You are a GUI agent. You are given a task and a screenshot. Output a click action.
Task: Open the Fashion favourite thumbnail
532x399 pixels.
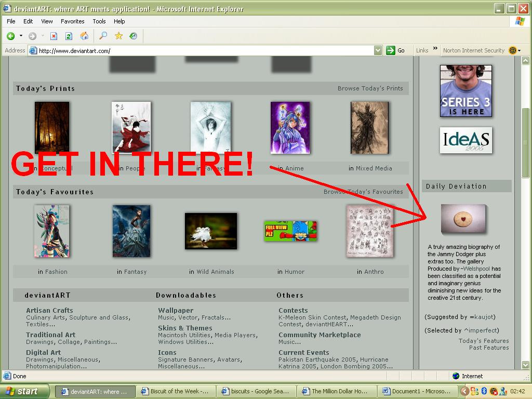point(52,231)
